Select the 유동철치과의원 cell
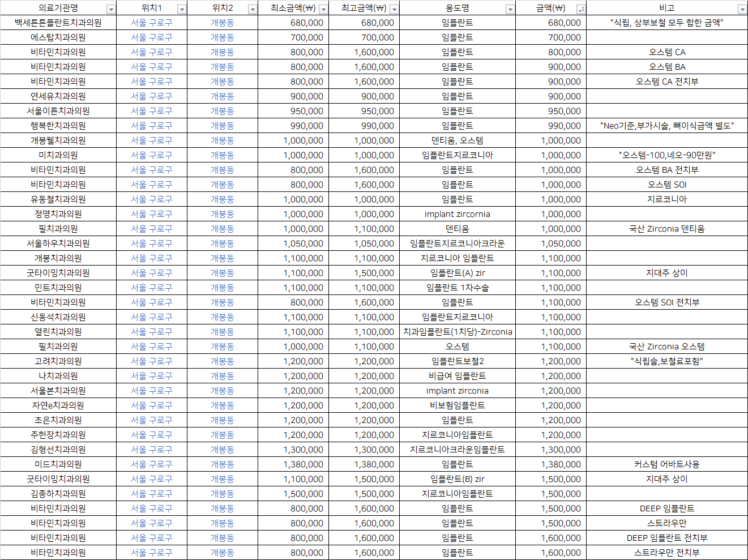 point(58,199)
